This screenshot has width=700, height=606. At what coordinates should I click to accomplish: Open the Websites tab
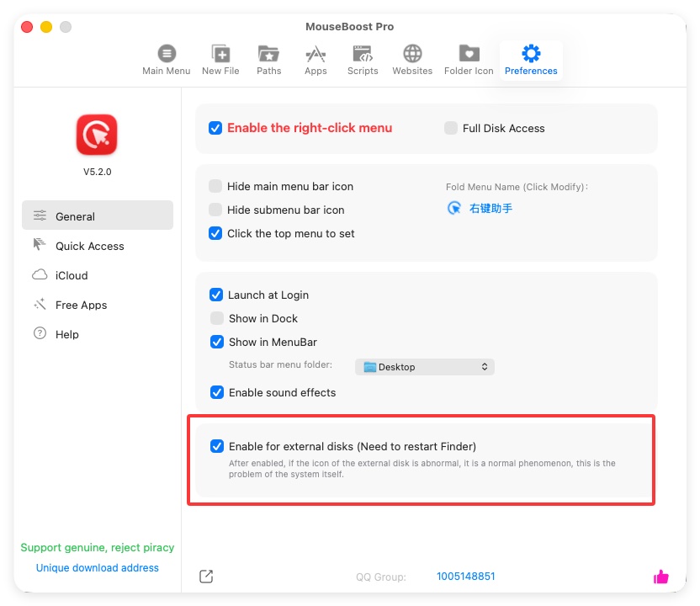412,61
